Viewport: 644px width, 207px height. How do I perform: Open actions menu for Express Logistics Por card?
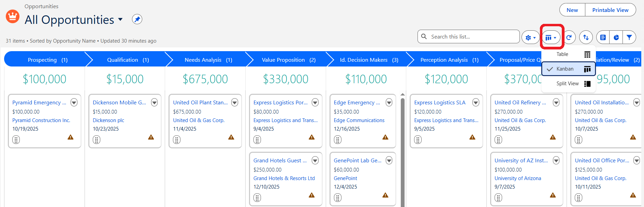(315, 102)
